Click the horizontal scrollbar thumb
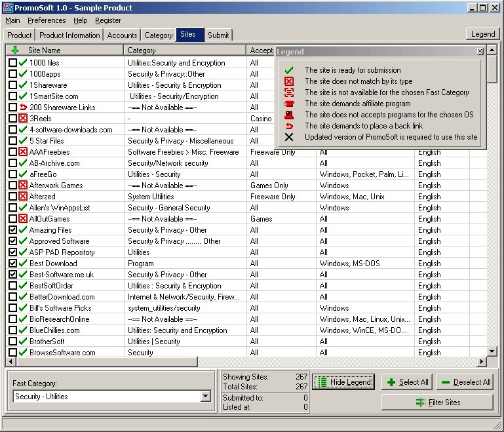Viewport: 504px width, 432px height. pos(106,362)
